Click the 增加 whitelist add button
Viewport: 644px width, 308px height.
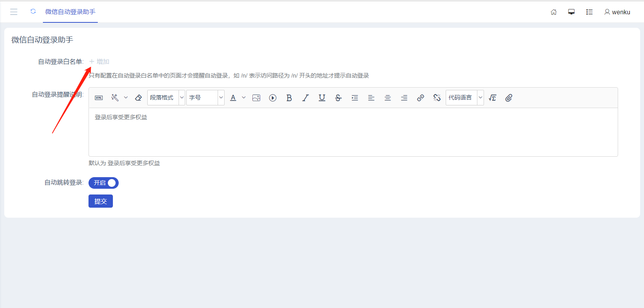point(99,62)
